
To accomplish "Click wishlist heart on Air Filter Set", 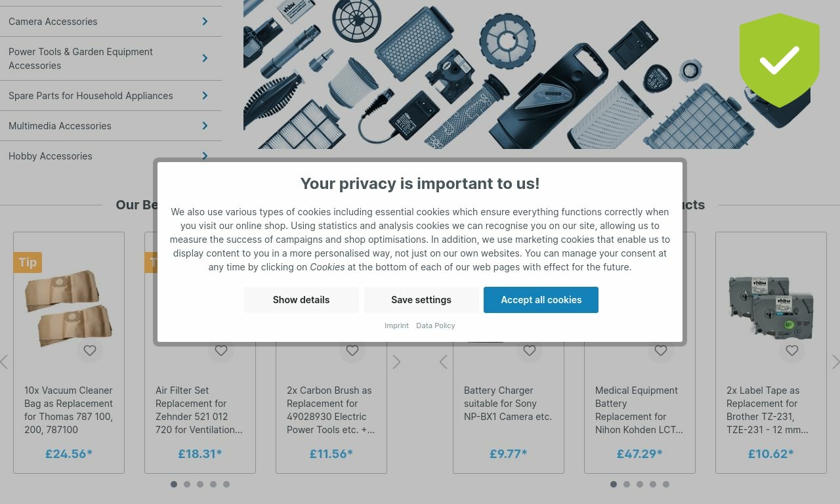I will [x=221, y=350].
